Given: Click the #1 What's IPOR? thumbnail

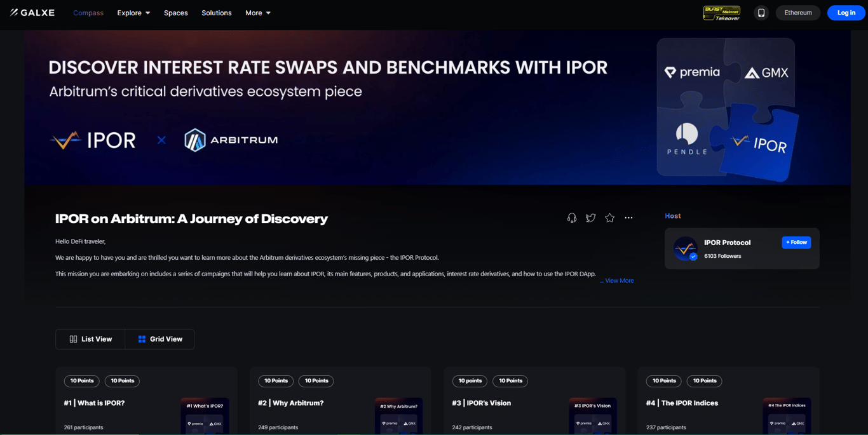Looking at the screenshot, I should pyautogui.click(x=205, y=417).
